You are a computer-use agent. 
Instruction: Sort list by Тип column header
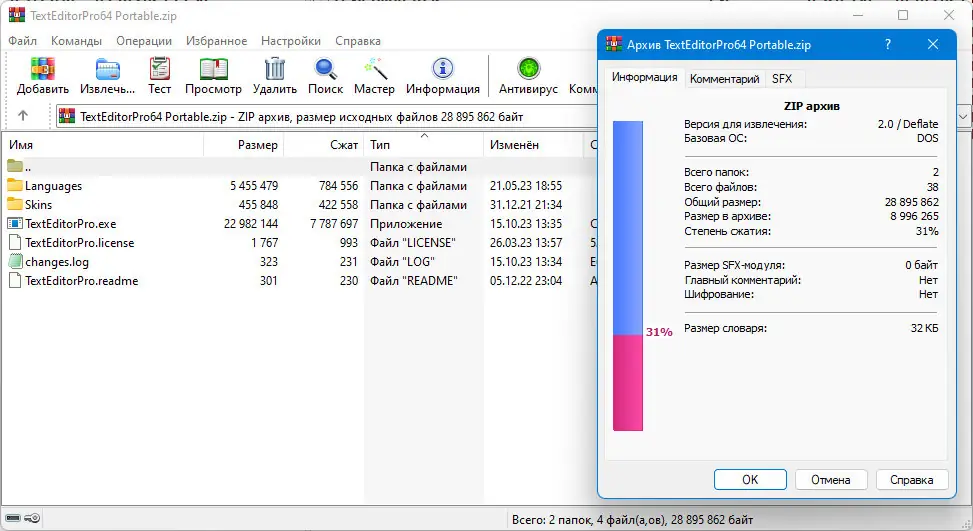click(424, 145)
